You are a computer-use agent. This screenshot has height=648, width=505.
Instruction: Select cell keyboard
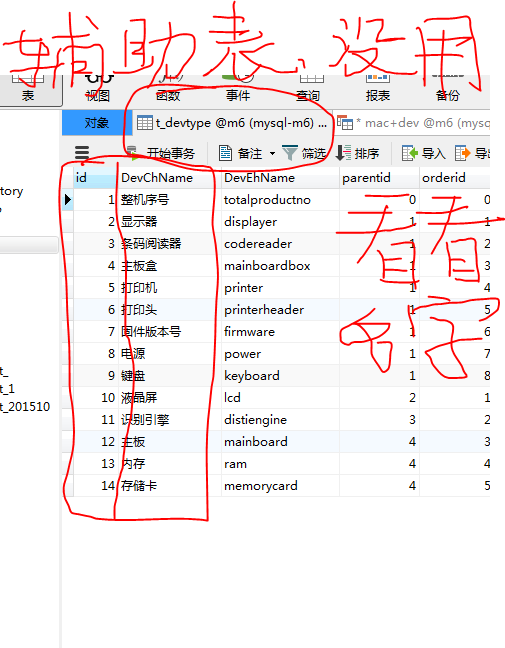pyautogui.click(x=280, y=376)
